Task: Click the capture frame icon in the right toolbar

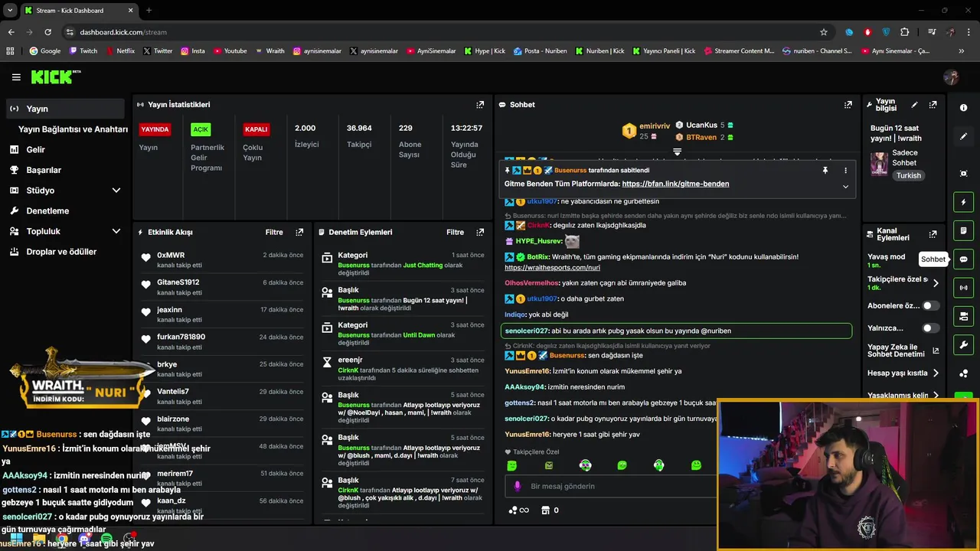Action: 963,174
